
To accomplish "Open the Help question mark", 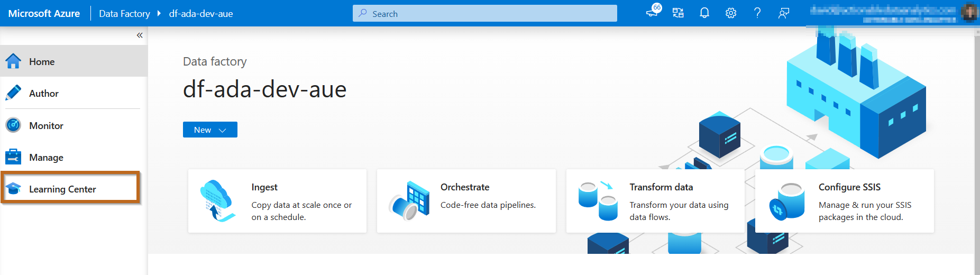I will 757,13.
